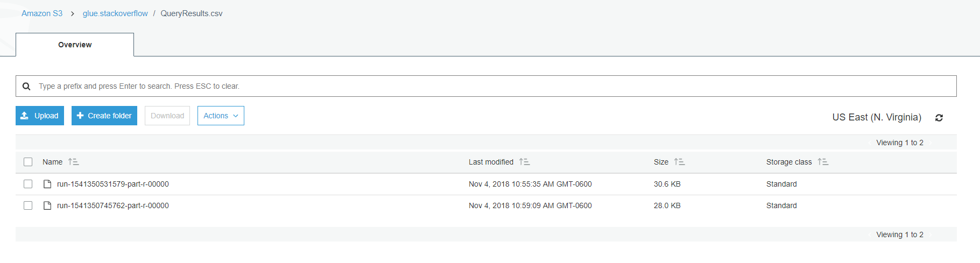Go to Amazon S3 breadcrumb link
Screen dimensions: 980x263
coord(42,13)
